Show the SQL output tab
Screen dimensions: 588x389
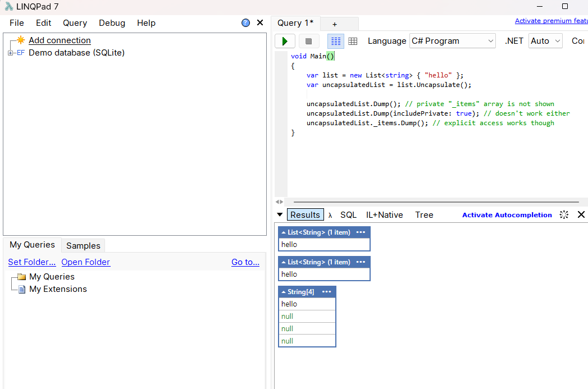click(348, 215)
